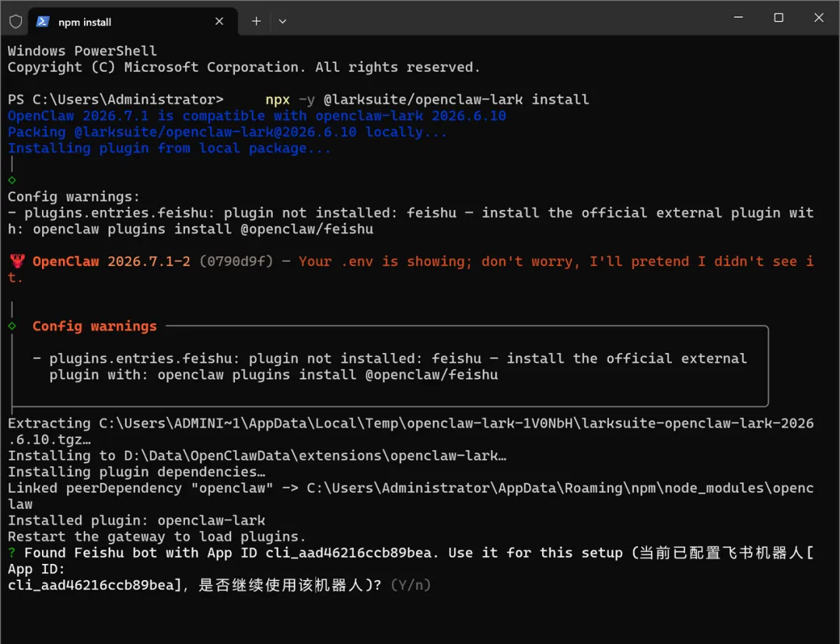
Task: Open the new tab profile dropdown
Action: (x=282, y=22)
